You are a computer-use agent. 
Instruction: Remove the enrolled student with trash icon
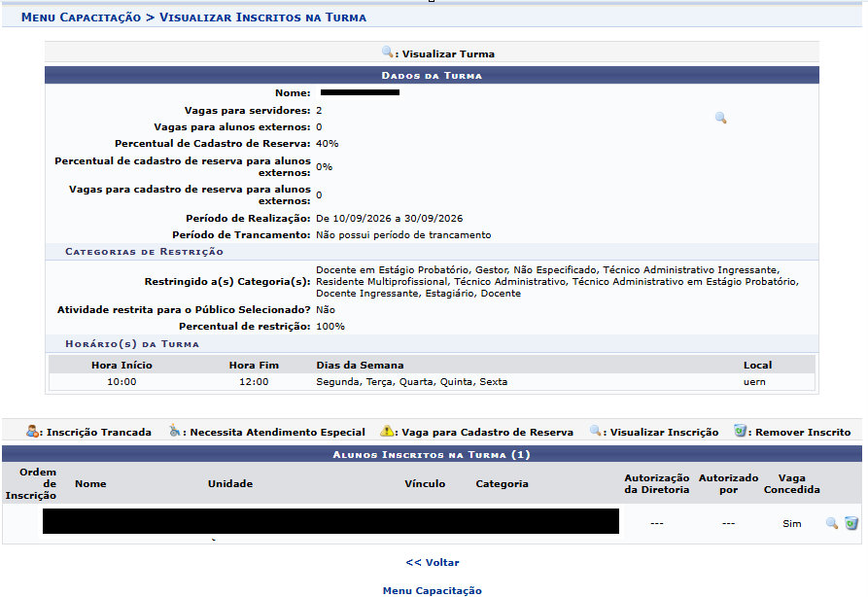pyautogui.click(x=851, y=523)
